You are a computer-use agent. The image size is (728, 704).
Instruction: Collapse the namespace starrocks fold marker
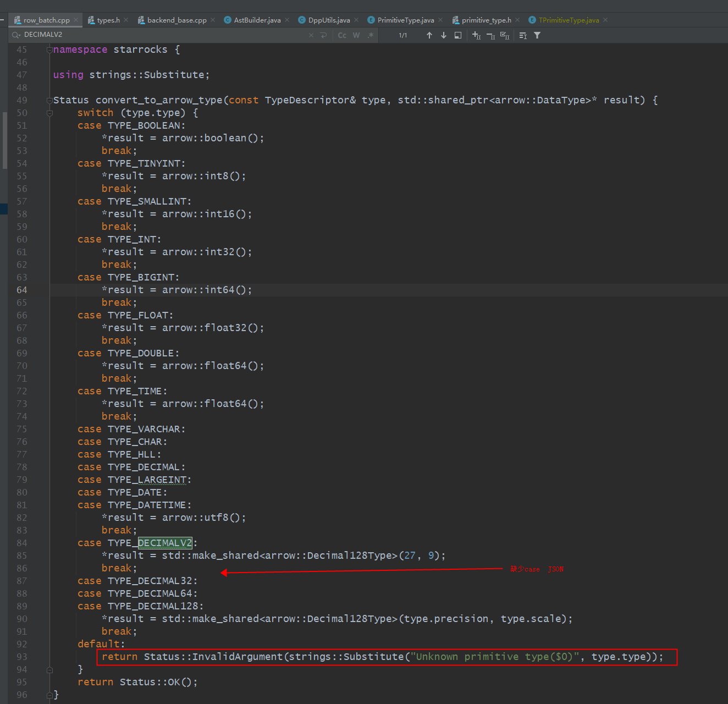coord(49,50)
